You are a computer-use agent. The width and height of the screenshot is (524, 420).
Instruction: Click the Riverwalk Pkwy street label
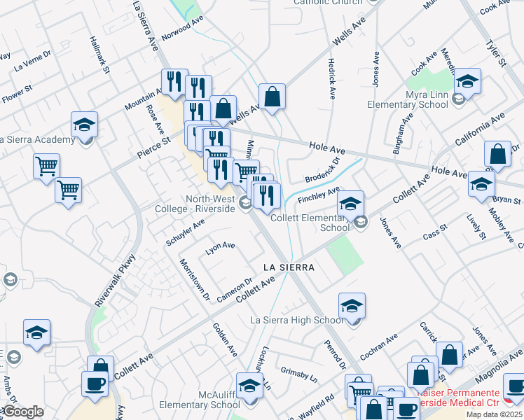(x=116, y=281)
